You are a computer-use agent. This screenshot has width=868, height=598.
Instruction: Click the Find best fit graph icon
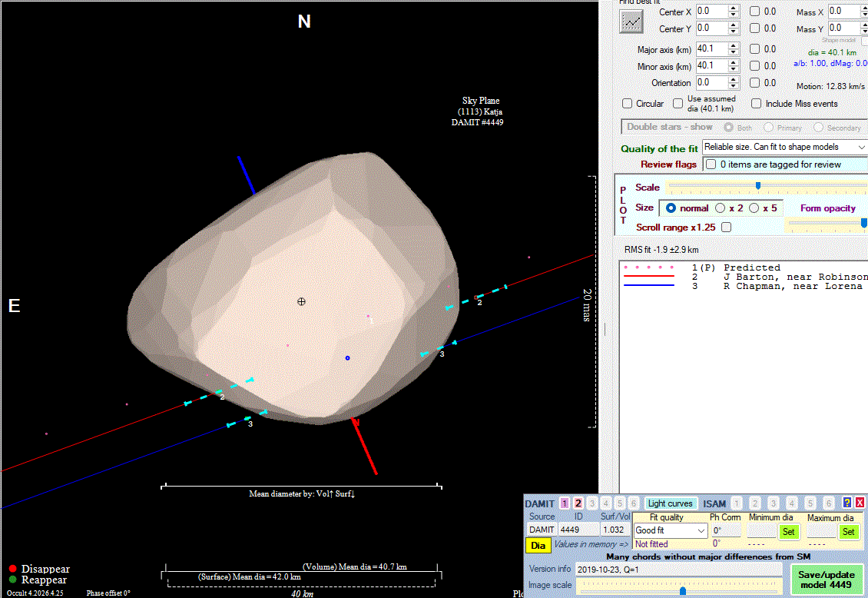(x=631, y=22)
